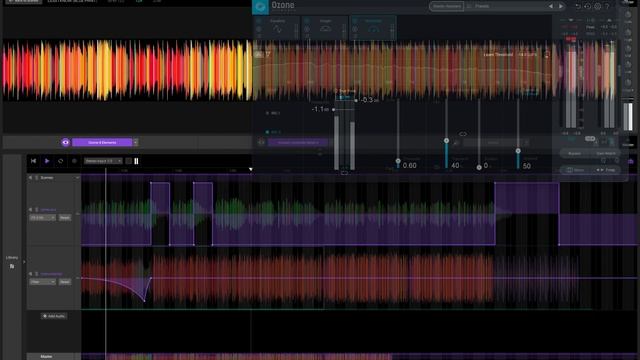640x360 pixels.
Task: Click Reset on the green waveform track
Action: pos(65,218)
